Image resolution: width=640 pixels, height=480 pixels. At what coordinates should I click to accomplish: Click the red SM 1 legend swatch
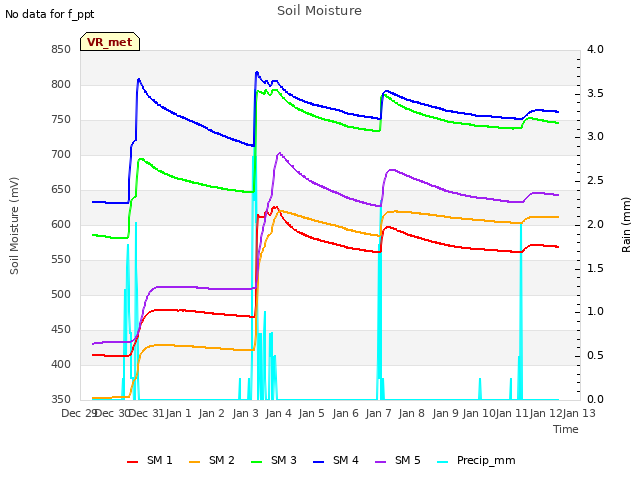132,462
